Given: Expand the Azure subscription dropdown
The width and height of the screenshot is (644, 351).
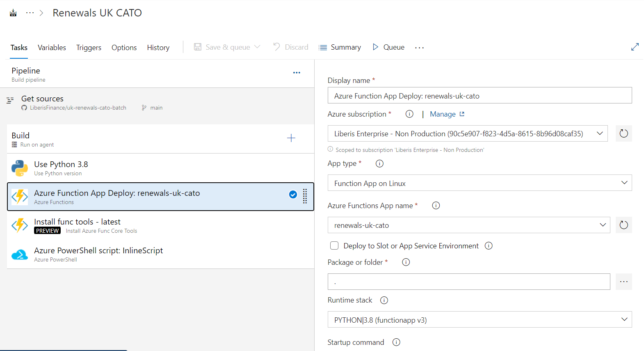Looking at the screenshot, I should pos(599,133).
